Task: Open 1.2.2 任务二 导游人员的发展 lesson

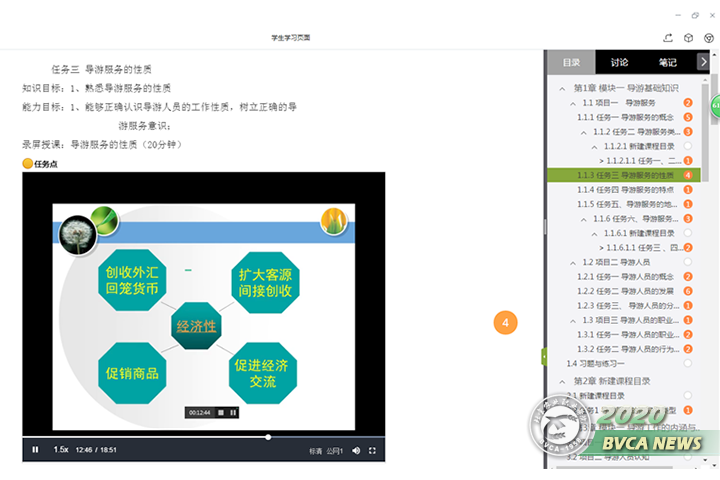Action: [x=625, y=291]
